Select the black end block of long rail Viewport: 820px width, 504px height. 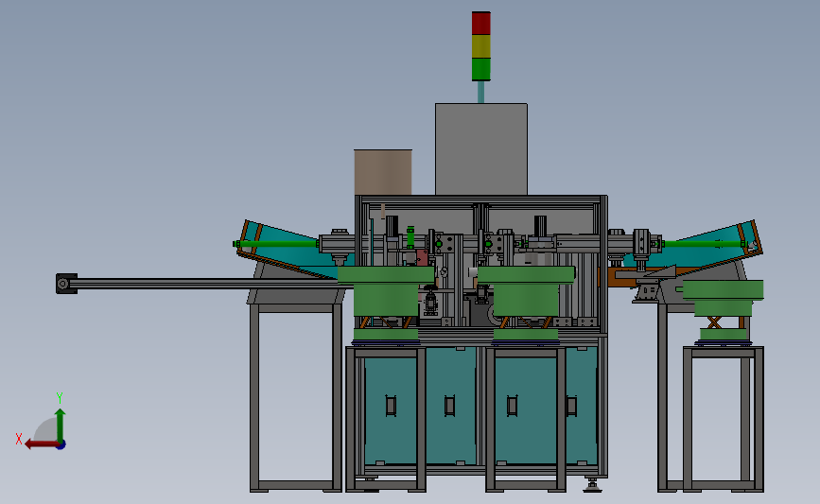click(x=66, y=284)
